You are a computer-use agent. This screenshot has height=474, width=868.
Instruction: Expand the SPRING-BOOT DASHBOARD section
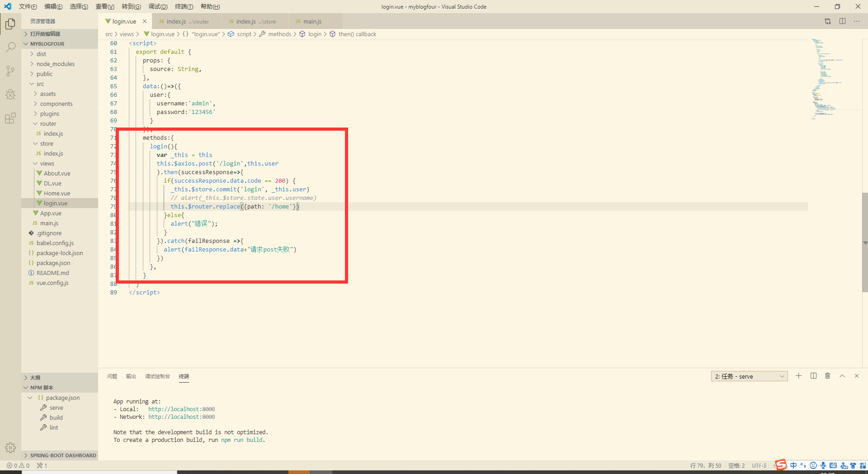[x=59, y=455]
